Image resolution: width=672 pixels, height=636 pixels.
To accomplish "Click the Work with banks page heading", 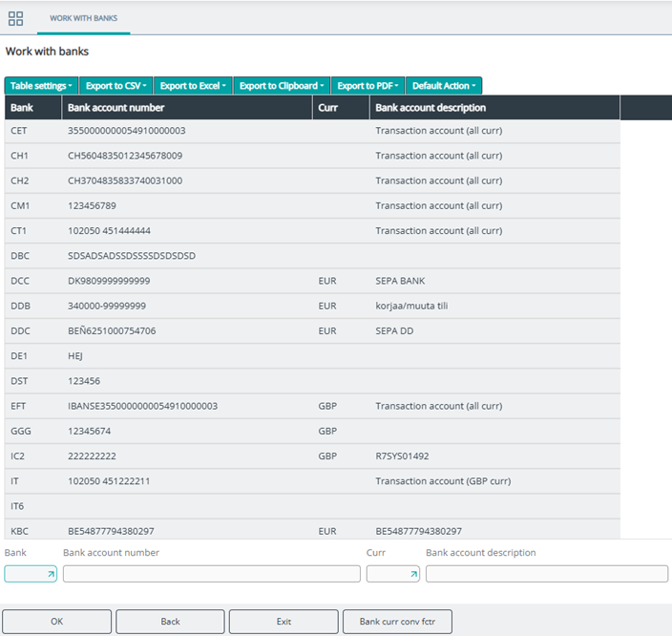I will click(x=47, y=52).
